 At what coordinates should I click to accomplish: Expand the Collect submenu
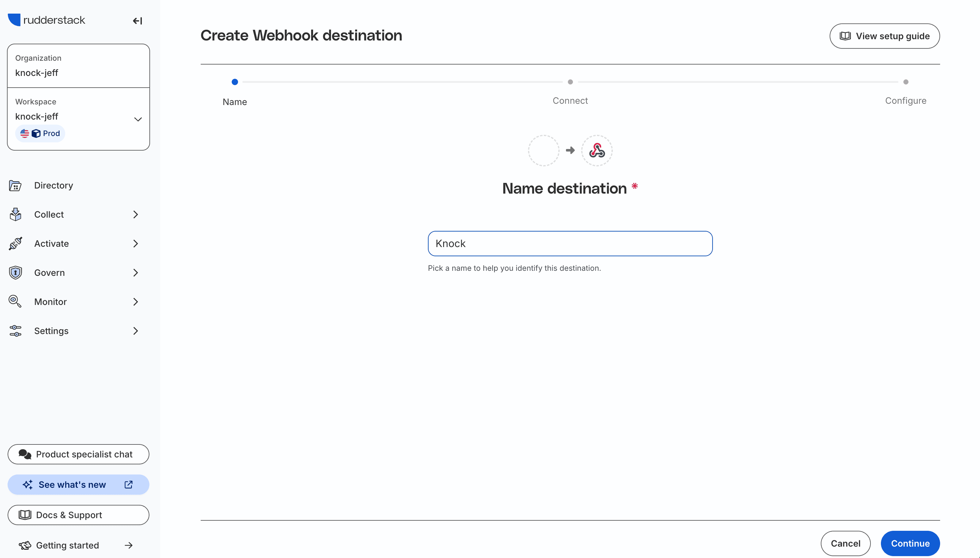(135, 214)
